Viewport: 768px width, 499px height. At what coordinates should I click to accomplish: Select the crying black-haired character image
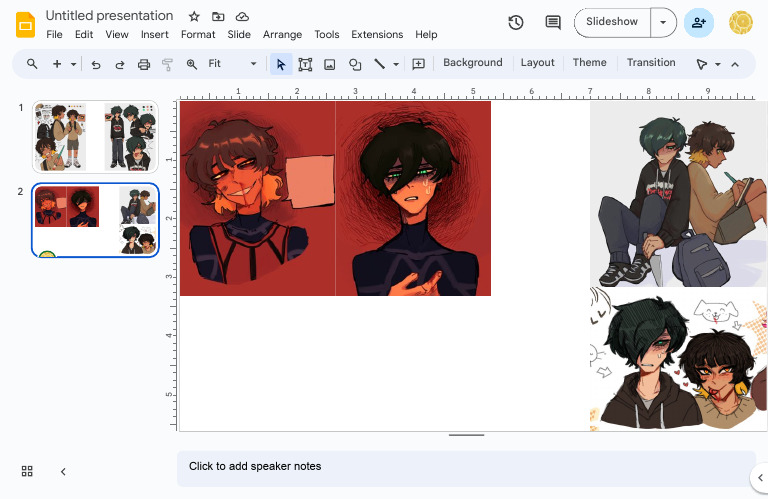click(x=413, y=198)
